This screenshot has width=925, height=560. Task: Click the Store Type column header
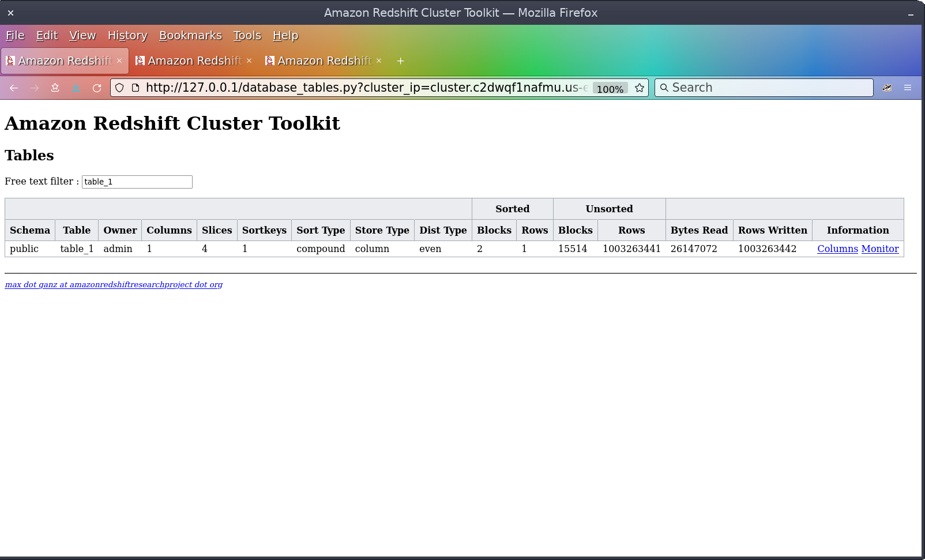click(x=382, y=230)
